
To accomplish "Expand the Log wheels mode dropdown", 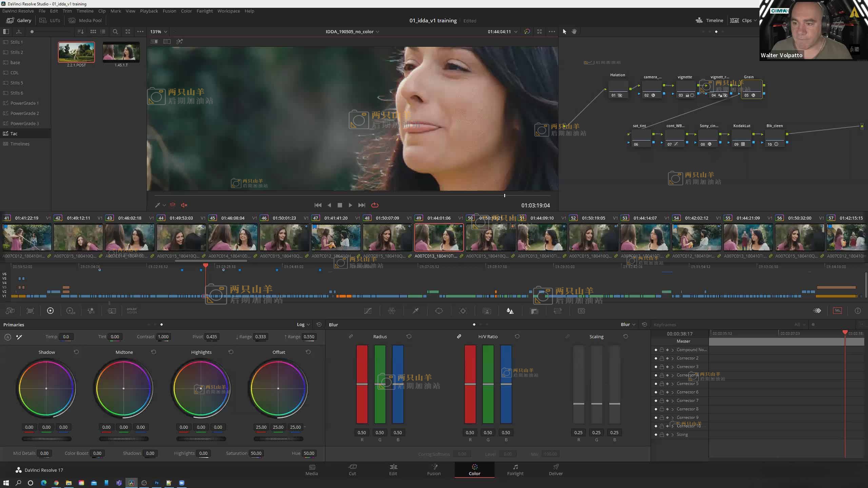I will (303, 325).
